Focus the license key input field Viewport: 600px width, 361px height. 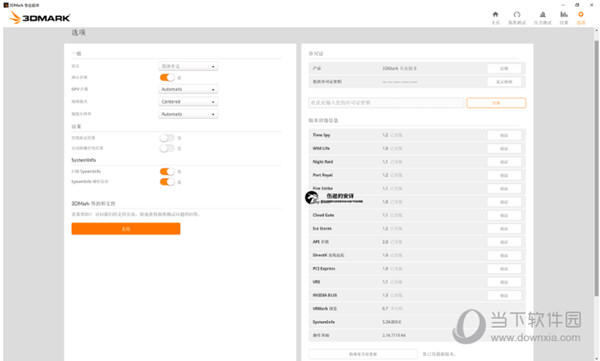(x=386, y=103)
